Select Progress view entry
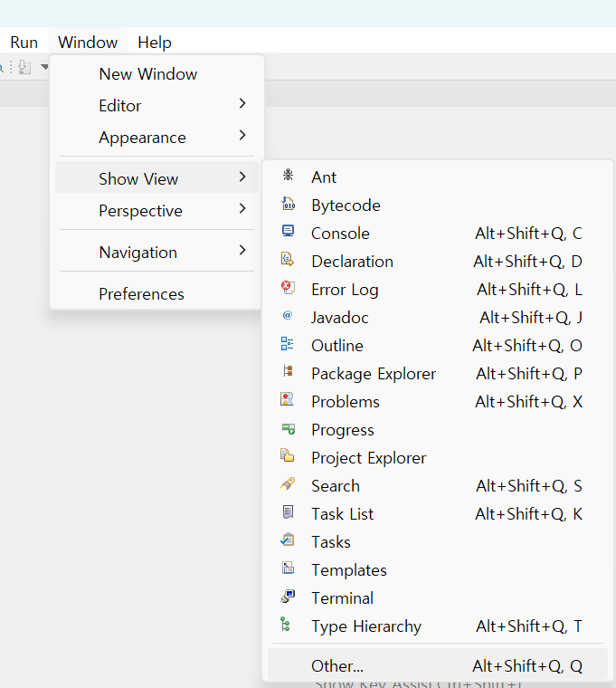The height and width of the screenshot is (688, 616). (x=438, y=430)
